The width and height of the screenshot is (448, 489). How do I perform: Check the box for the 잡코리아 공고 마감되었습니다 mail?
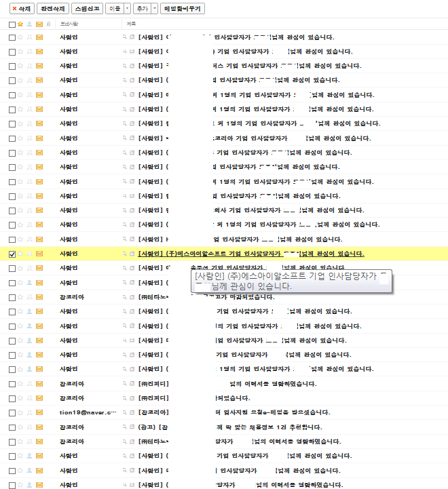click(x=12, y=298)
